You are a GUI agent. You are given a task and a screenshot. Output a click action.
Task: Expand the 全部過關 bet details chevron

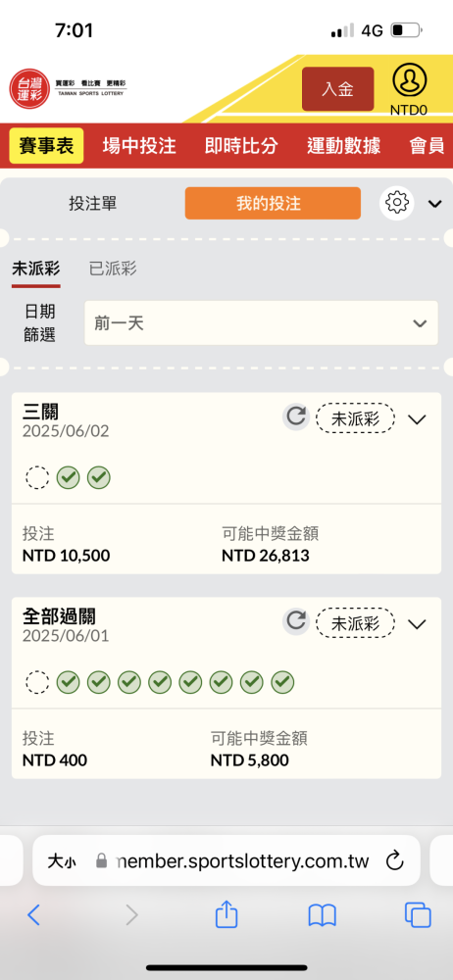click(x=417, y=623)
